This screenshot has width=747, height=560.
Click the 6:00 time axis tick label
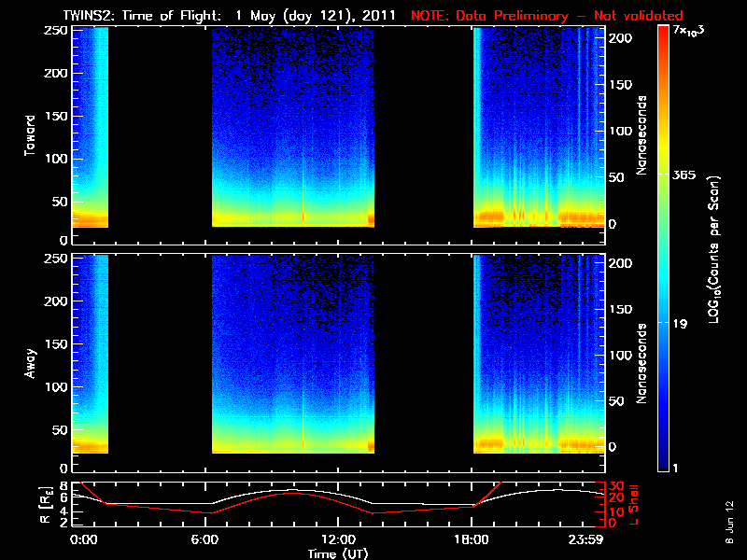213,539
